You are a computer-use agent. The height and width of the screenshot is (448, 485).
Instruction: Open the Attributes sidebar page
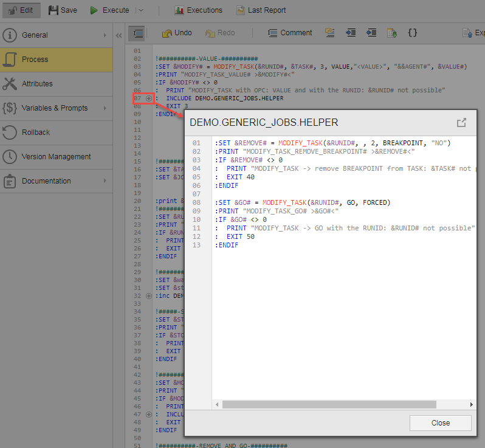pyautogui.click(x=37, y=84)
